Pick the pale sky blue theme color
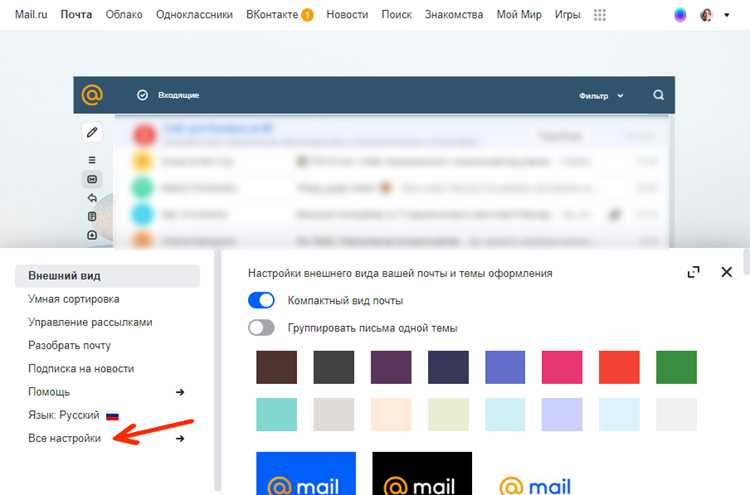Viewport: 750px width, 495px height. (x=619, y=414)
